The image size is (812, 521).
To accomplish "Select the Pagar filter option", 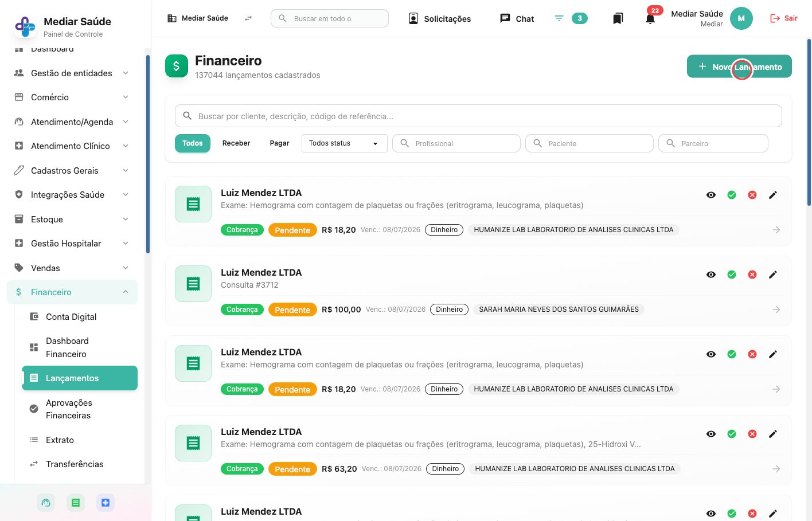I will (279, 143).
